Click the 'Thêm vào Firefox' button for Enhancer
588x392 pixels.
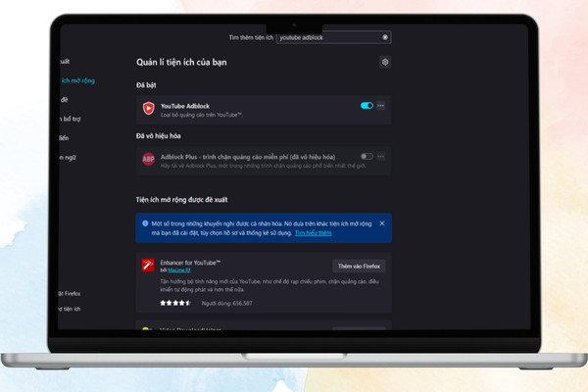pyautogui.click(x=359, y=266)
